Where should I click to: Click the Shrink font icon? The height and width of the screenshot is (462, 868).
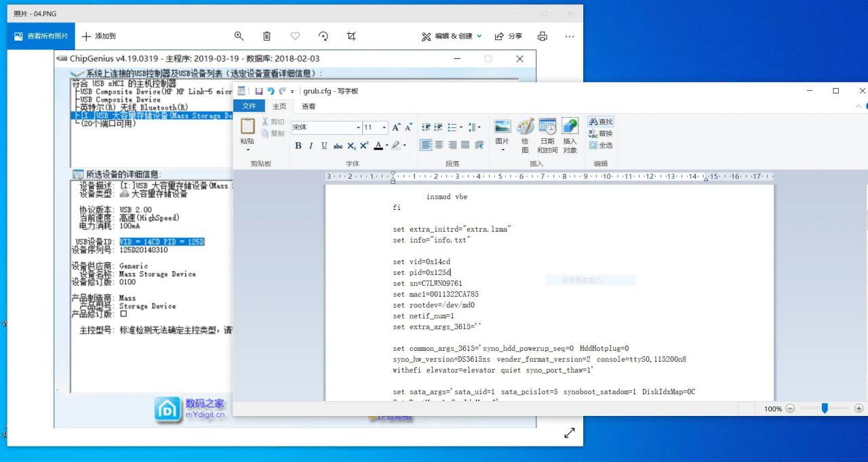pos(408,127)
